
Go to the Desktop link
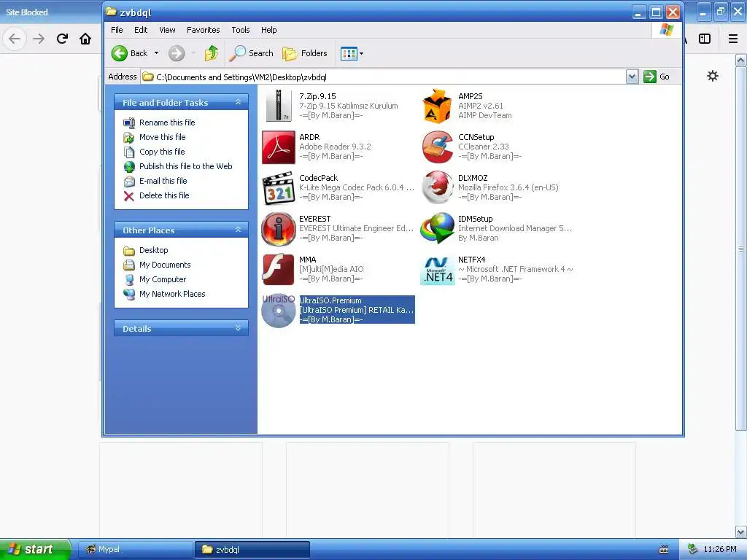153,251
